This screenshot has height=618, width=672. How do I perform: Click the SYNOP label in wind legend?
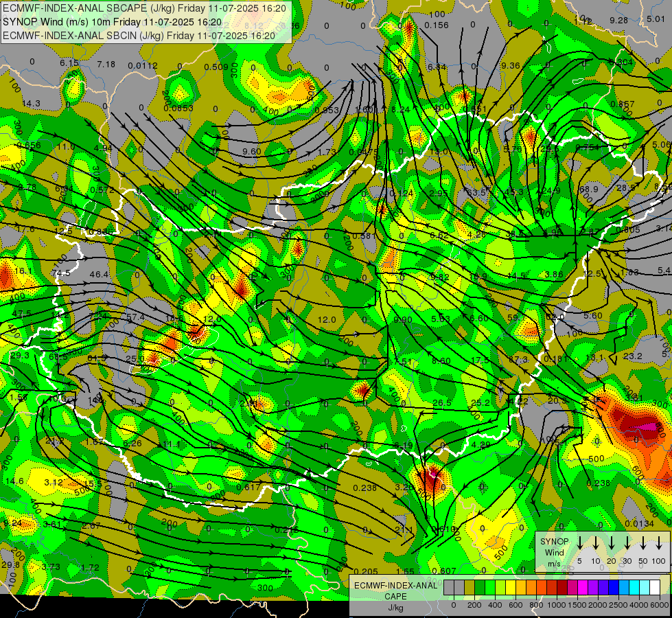[554, 542]
